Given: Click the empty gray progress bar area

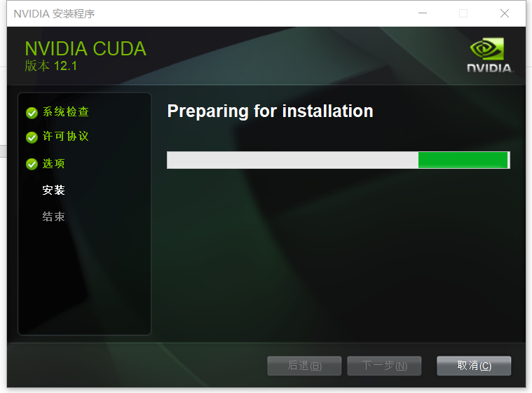Looking at the screenshot, I should [x=292, y=160].
